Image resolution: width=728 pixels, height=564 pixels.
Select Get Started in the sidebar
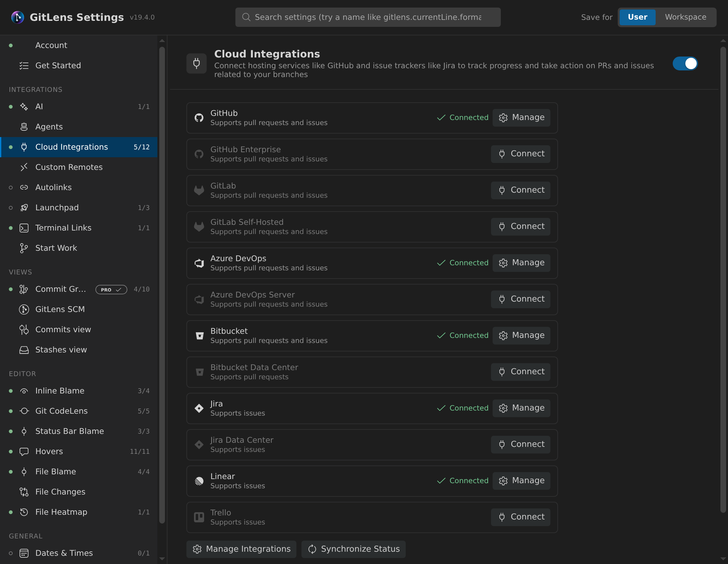pos(79,66)
